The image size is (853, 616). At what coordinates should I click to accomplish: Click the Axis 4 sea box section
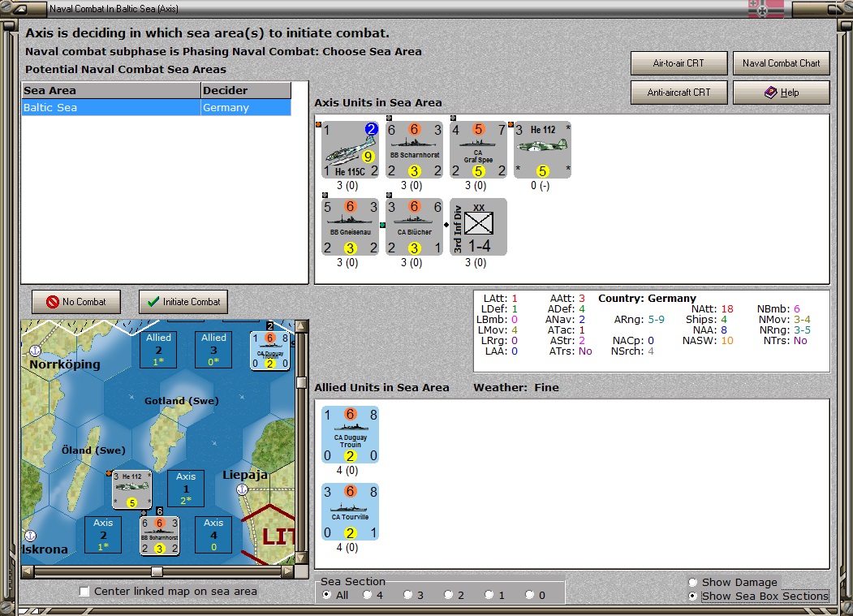[x=213, y=534]
